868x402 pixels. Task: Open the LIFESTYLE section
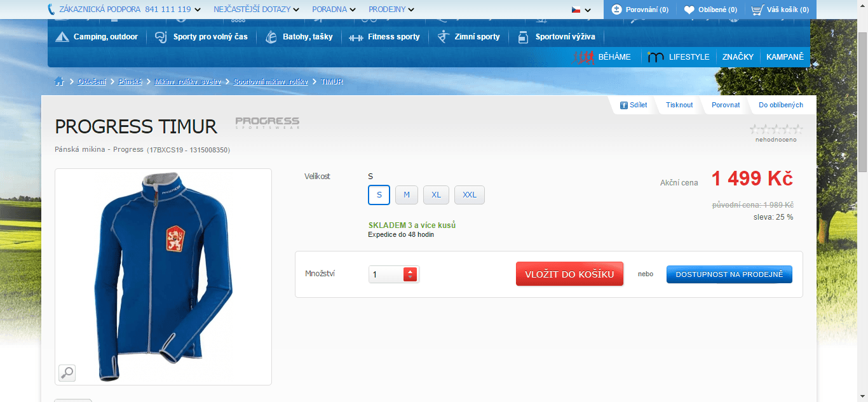tap(678, 57)
